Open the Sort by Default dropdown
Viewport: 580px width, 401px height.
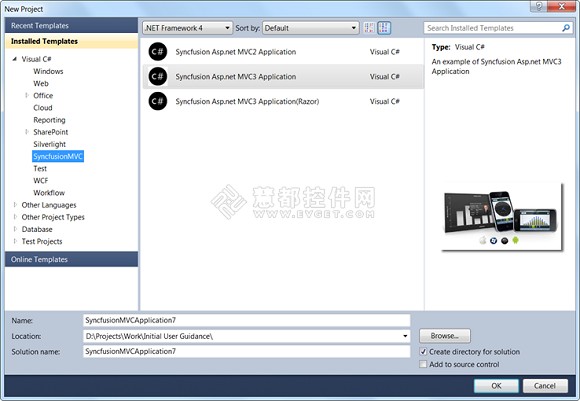tap(310, 28)
